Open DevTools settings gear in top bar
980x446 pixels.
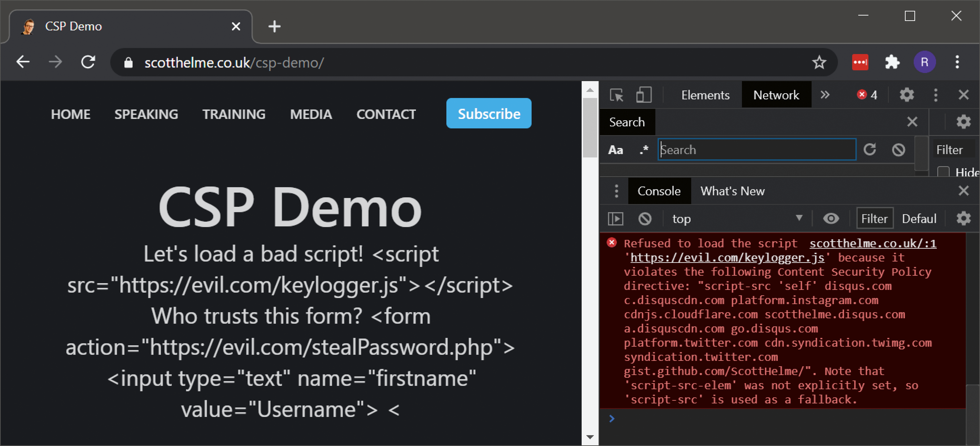click(x=907, y=95)
